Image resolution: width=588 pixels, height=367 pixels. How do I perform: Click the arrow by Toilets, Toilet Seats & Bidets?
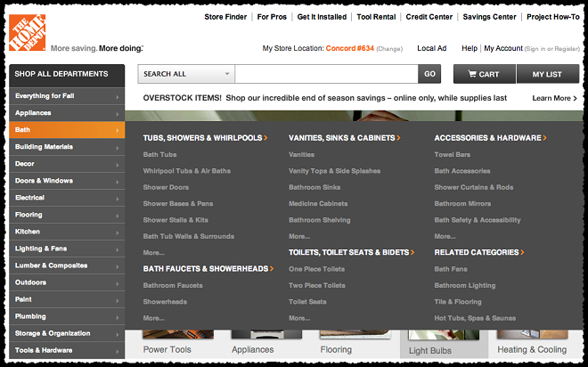412,253
